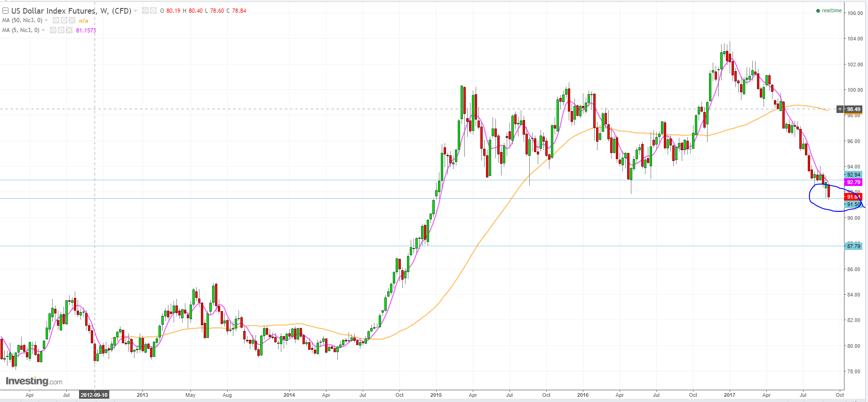Click the 78.00 price axis label
This screenshot has width=868, height=402.
coord(853,371)
